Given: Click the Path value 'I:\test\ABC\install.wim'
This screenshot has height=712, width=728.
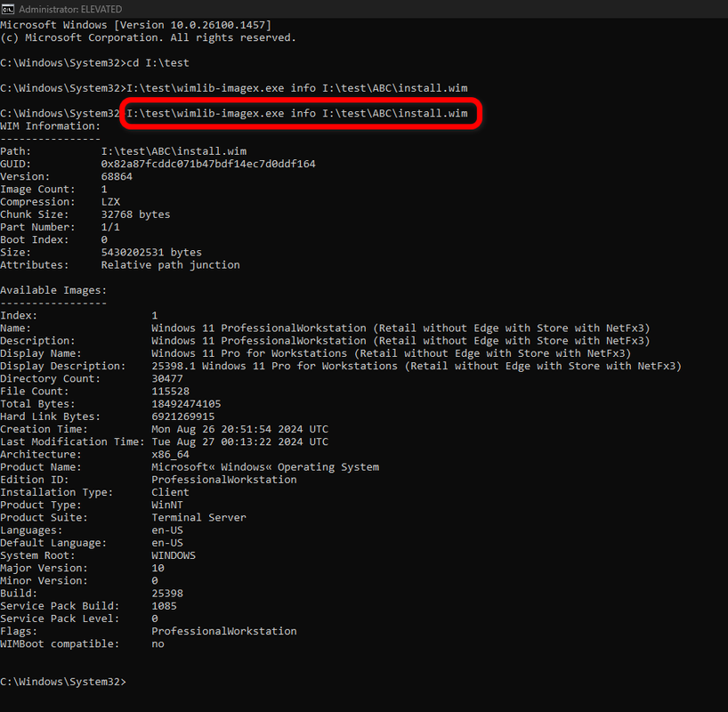Looking at the screenshot, I should [174, 151].
